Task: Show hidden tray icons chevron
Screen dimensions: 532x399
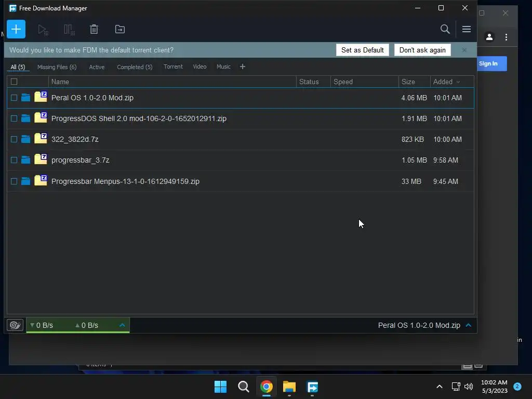Action: (x=440, y=387)
